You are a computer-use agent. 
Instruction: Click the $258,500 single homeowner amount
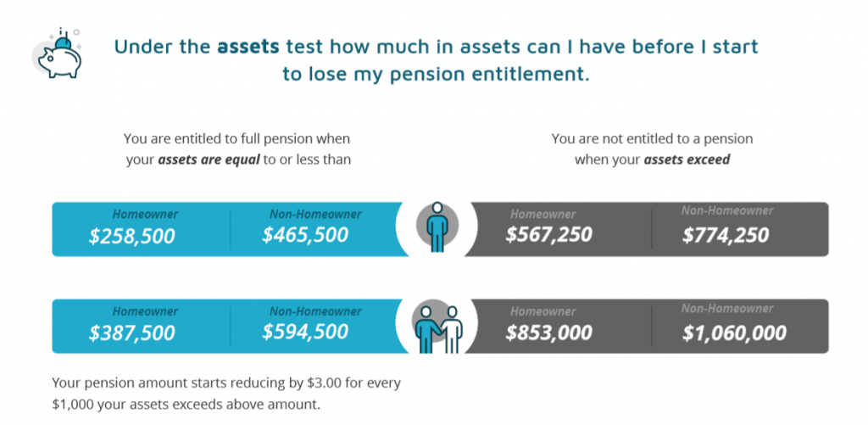point(131,236)
